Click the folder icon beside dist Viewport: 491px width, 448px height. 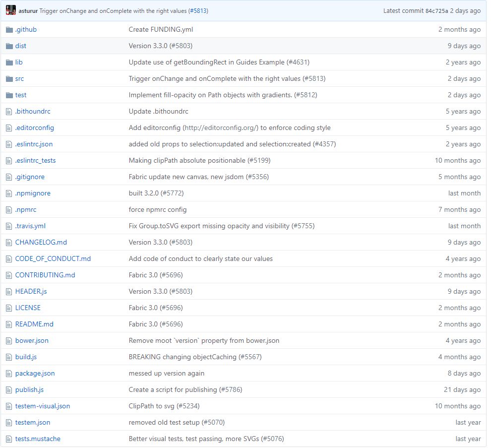point(9,46)
